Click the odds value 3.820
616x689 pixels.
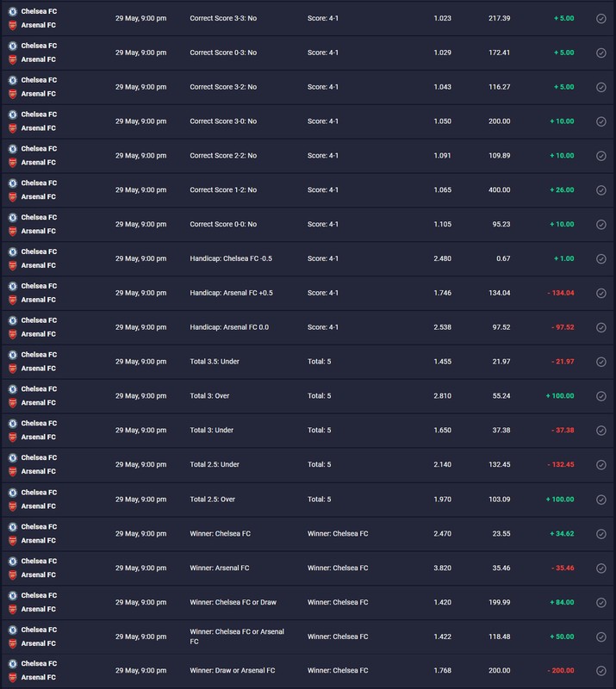442,568
